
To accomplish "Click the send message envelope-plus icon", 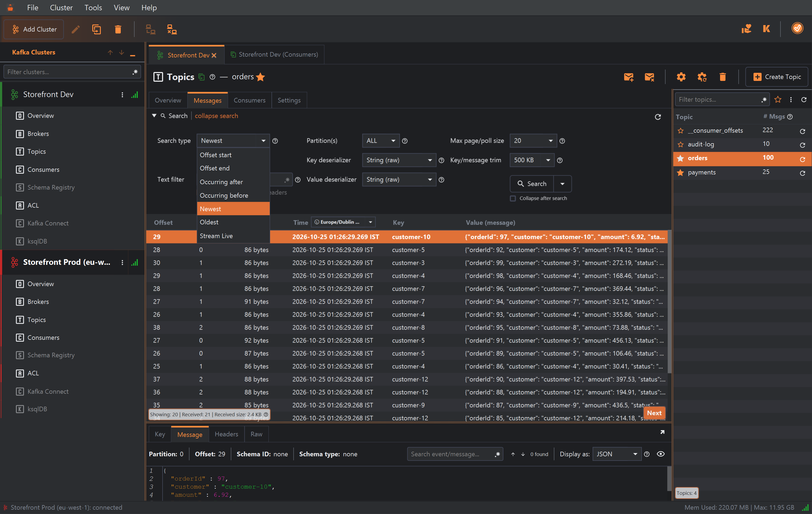I will (629, 77).
